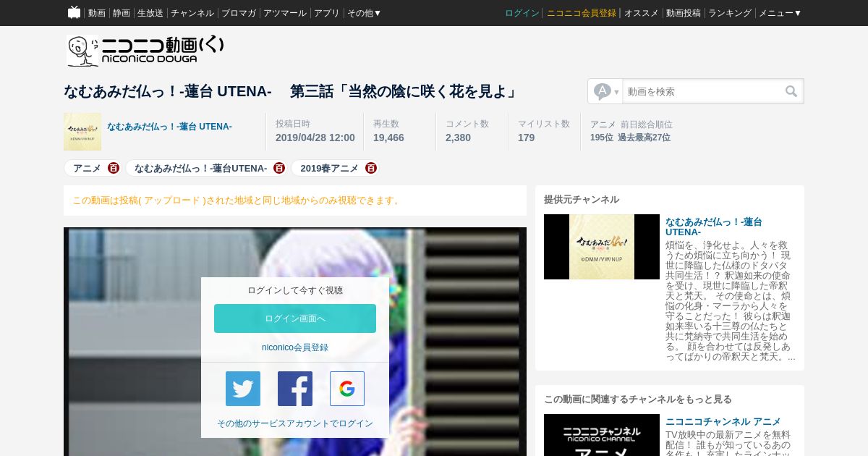Click the niconico TV icon in top bar
The height and width of the screenshot is (456, 868).
click(x=74, y=12)
